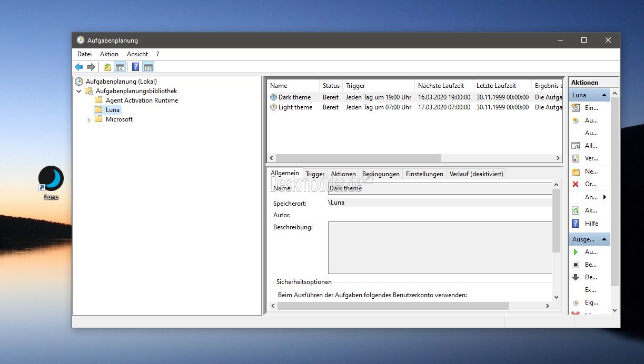Collapse the 'Ausge...' section in Aktionen pane
This screenshot has width=644, height=364.
tap(605, 239)
